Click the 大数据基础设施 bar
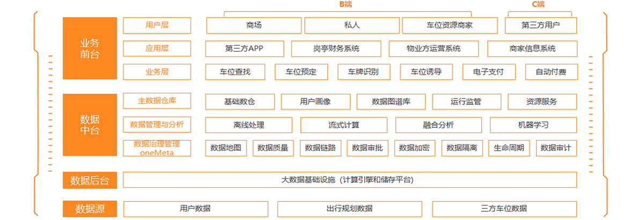 [350, 180]
